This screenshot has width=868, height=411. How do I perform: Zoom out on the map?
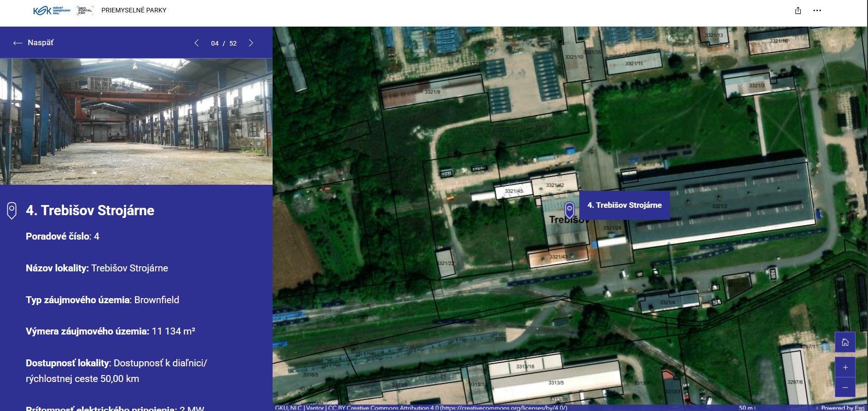point(845,388)
